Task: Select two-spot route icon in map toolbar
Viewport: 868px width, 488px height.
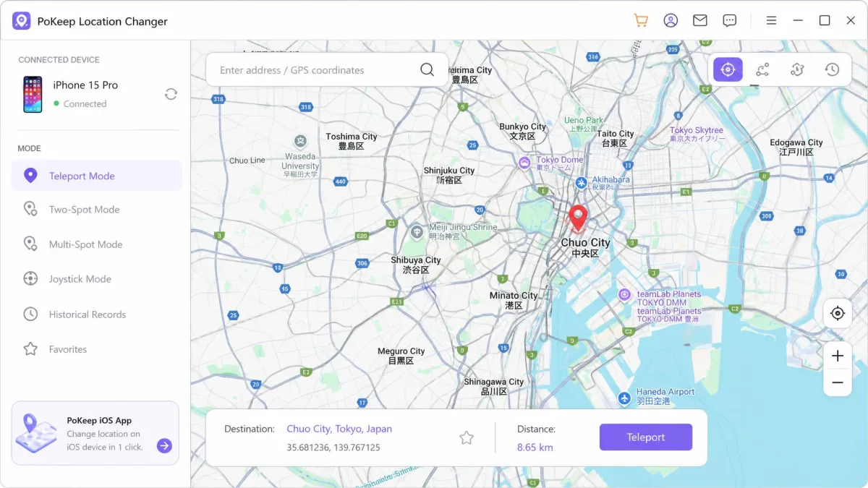Action: pyautogui.click(x=762, y=69)
